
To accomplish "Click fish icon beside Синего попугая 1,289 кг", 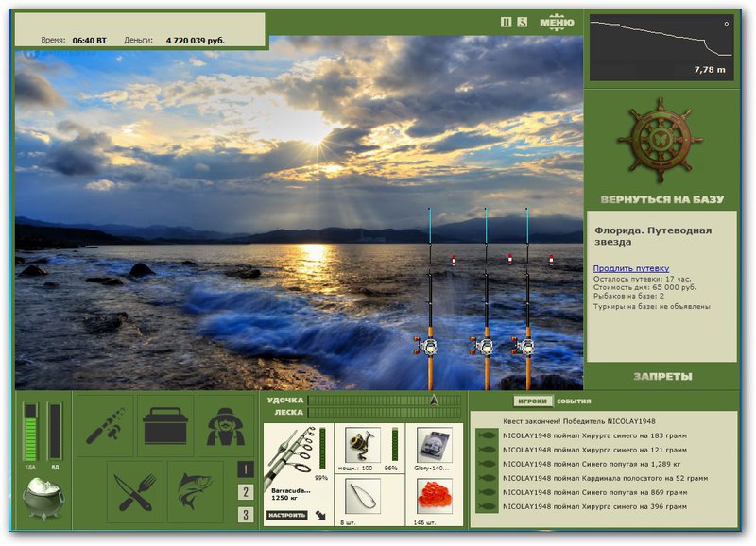I will pyautogui.click(x=487, y=464).
